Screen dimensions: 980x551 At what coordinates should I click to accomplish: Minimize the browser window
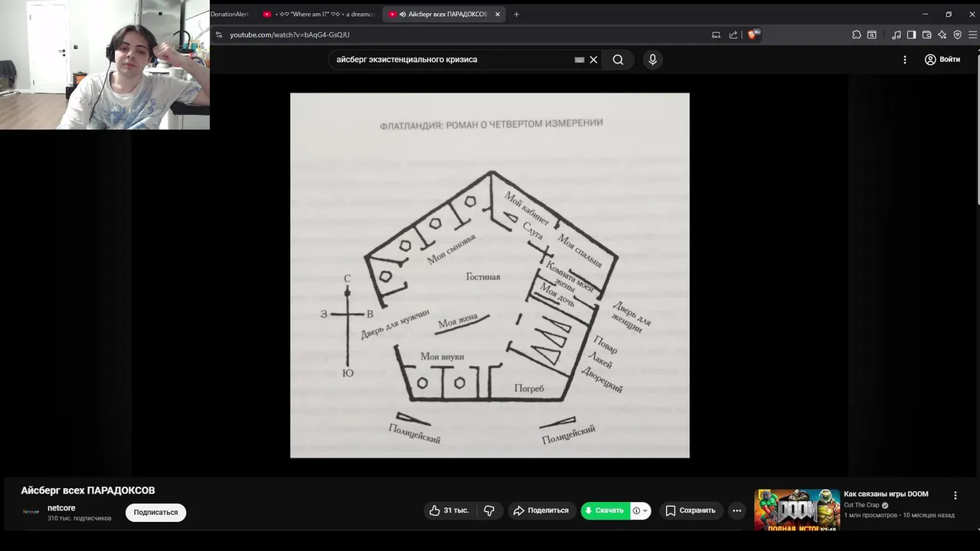tap(925, 14)
